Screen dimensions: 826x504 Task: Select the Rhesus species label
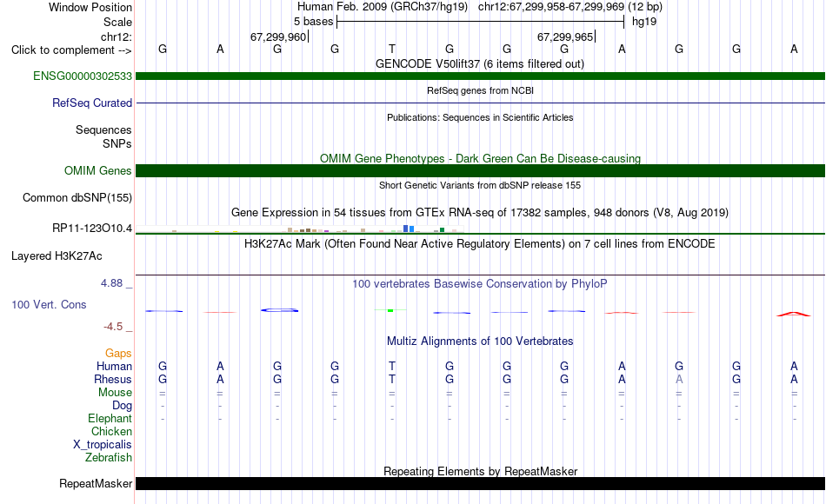(x=113, y=379)
